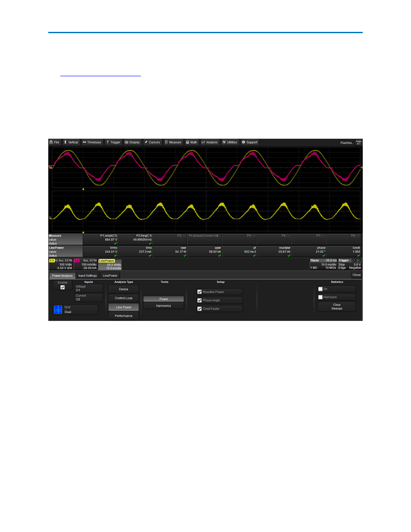Switch to the Input Settings tab
Image resolution: width=411 pixels, height=532 pixels.
pyautogui.click(x=87, y=276)
